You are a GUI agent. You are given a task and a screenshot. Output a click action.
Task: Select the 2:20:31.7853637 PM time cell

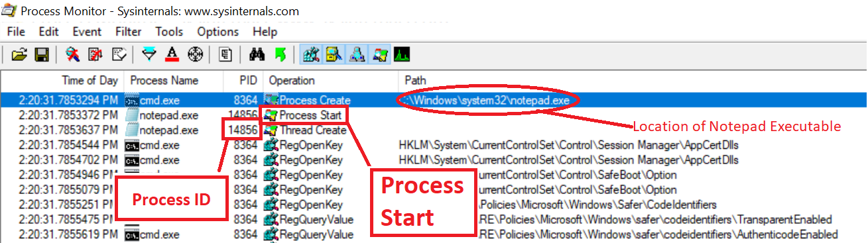(69, 130)
